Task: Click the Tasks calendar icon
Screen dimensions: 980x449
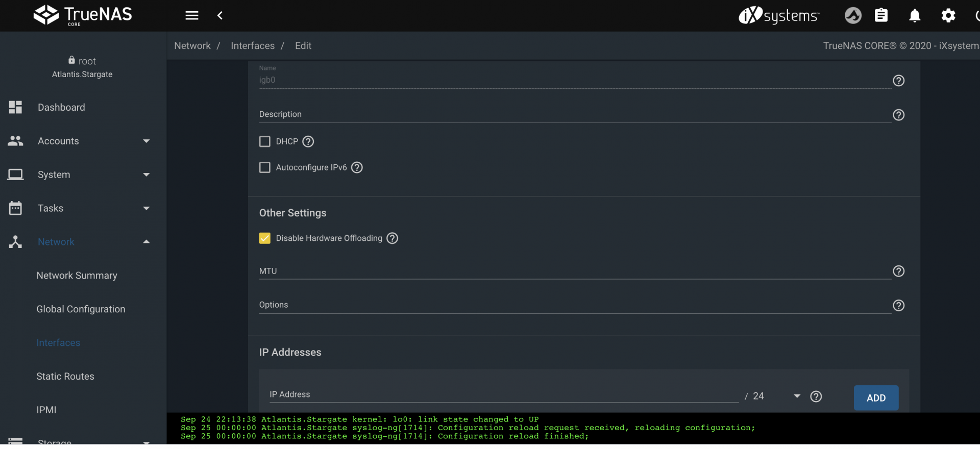Action: point(15,208)
